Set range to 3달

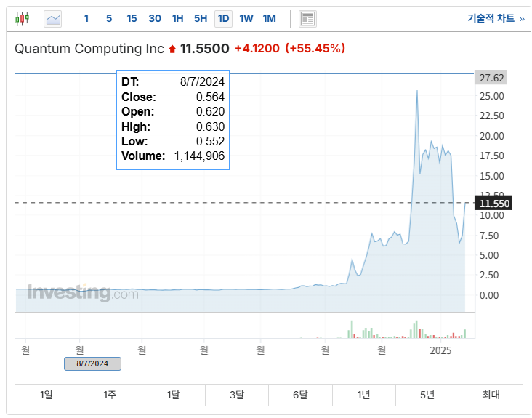coord(237,395)
